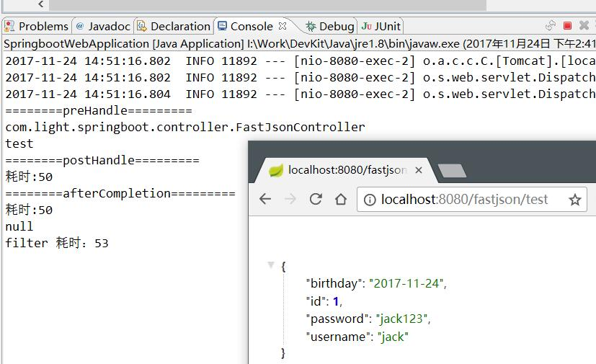Click the forward arrow in the browser
Image resolution: width=596 pixels, height=364 pixels.
pos(290,198)
